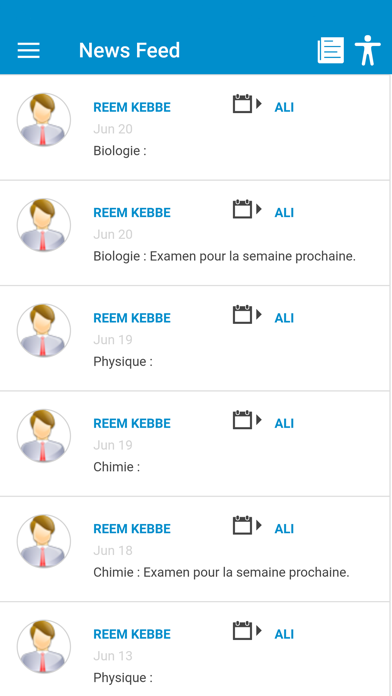Select ALI on Jun 18 Chimie post
The height and width of the screenshot is (696, 392).
coord(284,529)
